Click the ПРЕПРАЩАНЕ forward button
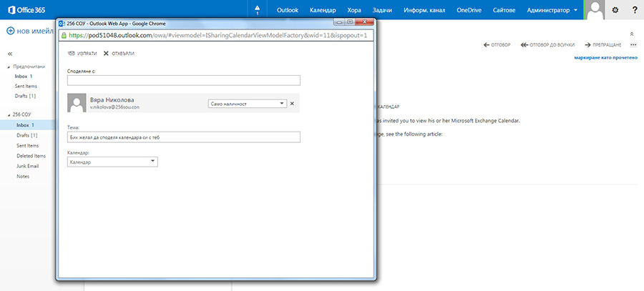 tap(603, 45)
